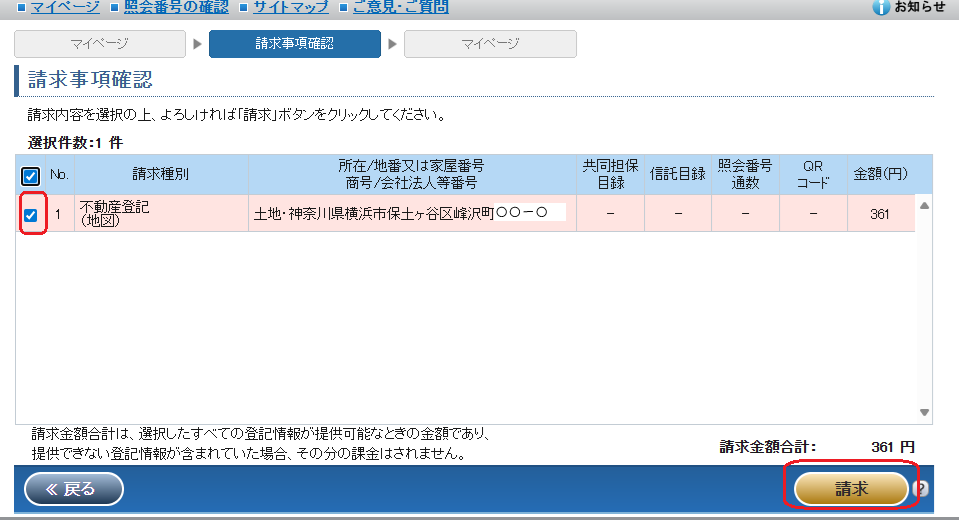The image size is (959, 520).
Task: Click the 不動産登記(地図) cell in row 1
Action: [161, 213]
